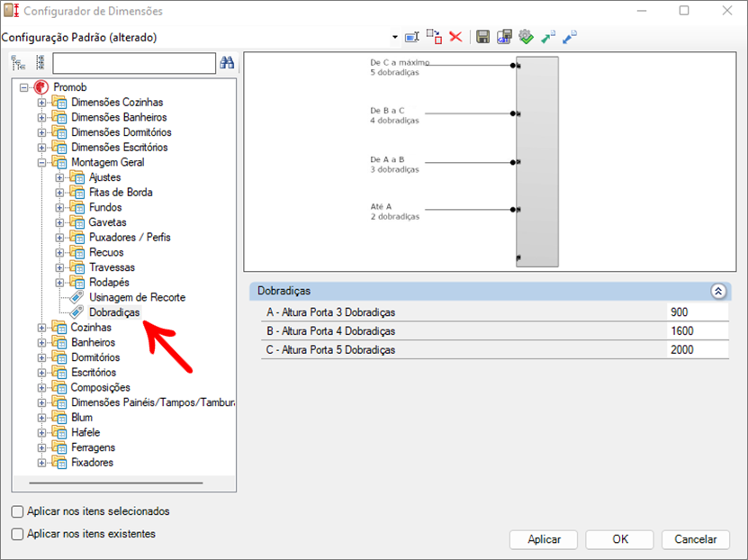Click the Aplicar button
Image resolution: width=748 pixels, height=560 pixels.
coord(544,539)
